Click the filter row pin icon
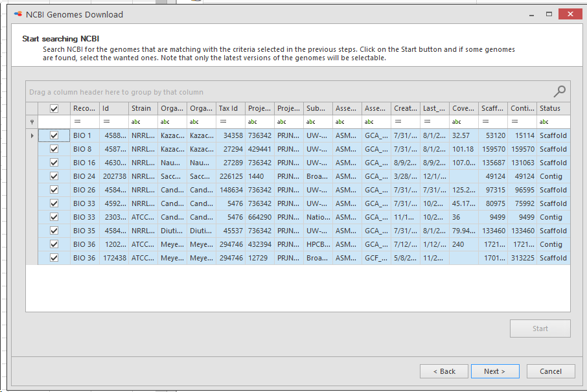This screenshot has height=392, width=587. (x=32, y=122)
